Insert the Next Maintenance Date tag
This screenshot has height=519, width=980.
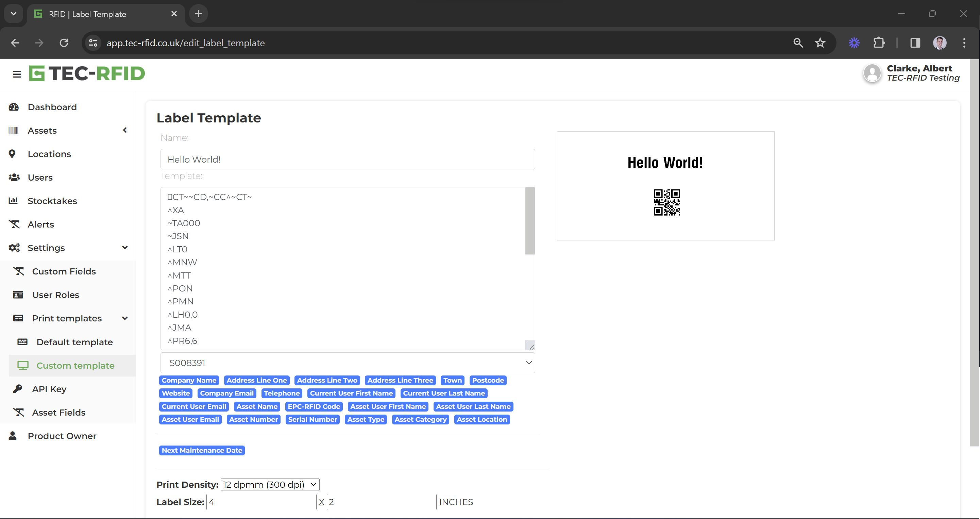click(202, 450)
